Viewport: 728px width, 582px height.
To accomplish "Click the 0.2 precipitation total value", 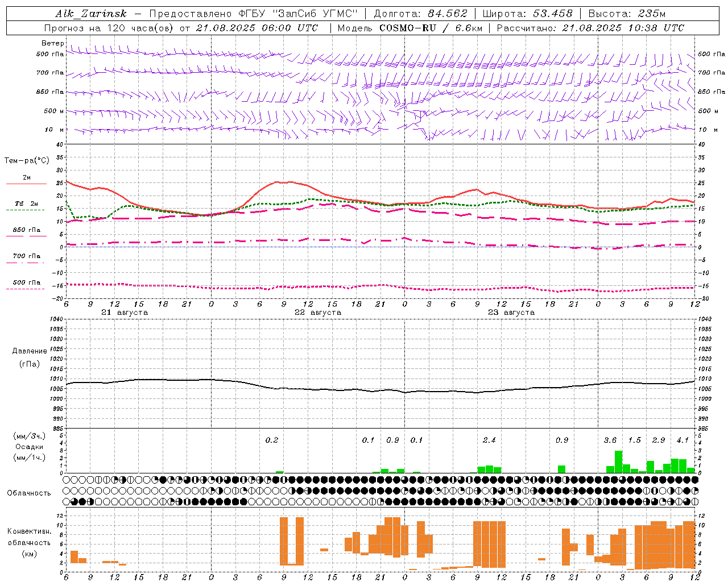I will tap(272, 440).
